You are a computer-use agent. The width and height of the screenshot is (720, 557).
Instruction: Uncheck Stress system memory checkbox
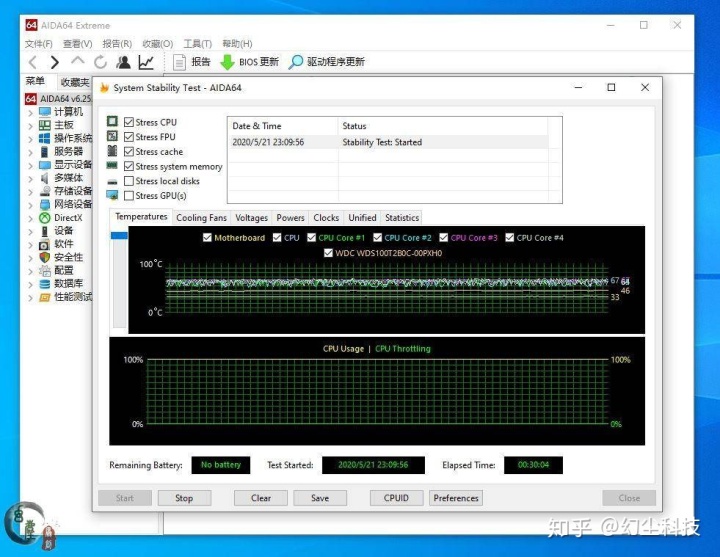[x=129, y=166]
